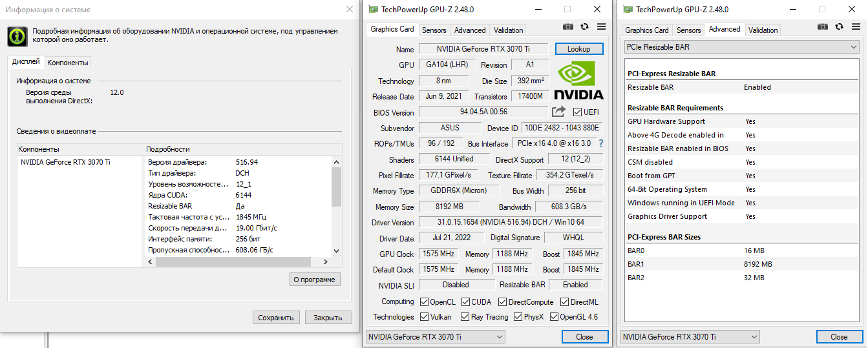The width and height of the screenshot is (868, 348).
Task: Open the PCIe Resizable BAR dropdown
Action: pyautogui.click(x=741, y=47)
